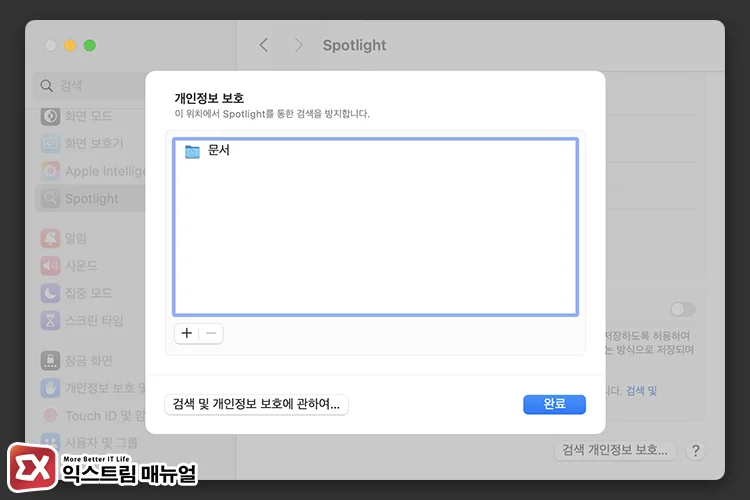The width and height of the screenshot is (750, 500).
Task: Go forward with the right chevron
Action: point(299,45)
